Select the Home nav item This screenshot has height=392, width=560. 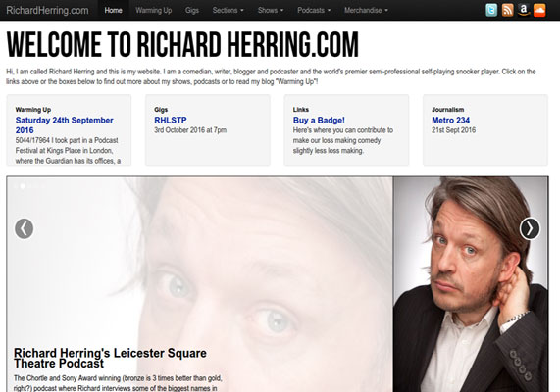pos(113,11)
